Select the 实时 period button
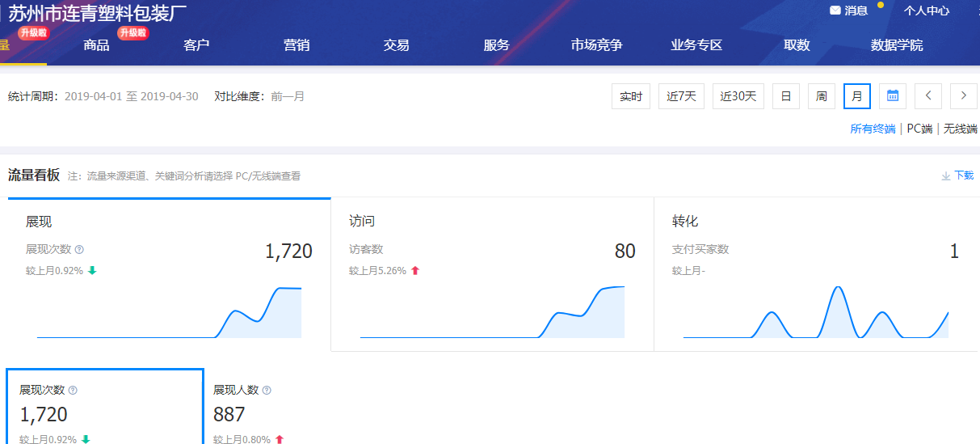This screenshot has width=980, height=444. (x=631, y=96)
